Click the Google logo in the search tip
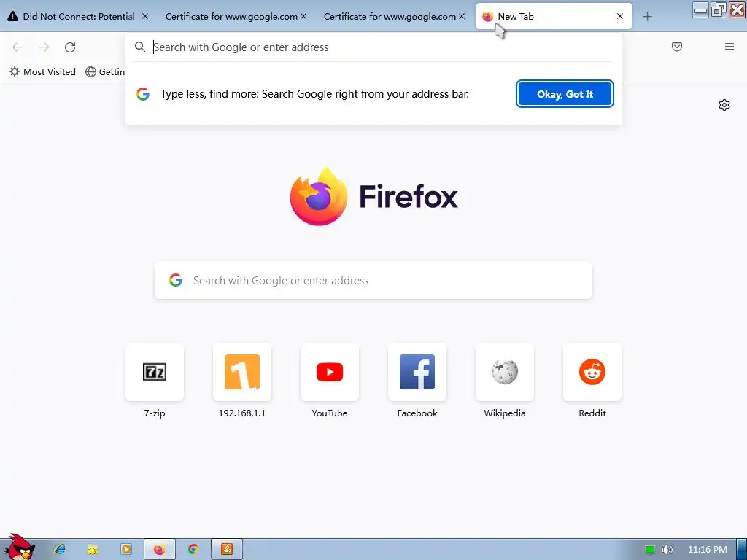This screenshot has height=560, width=747. pyautogui.click(x=143, y=94)
